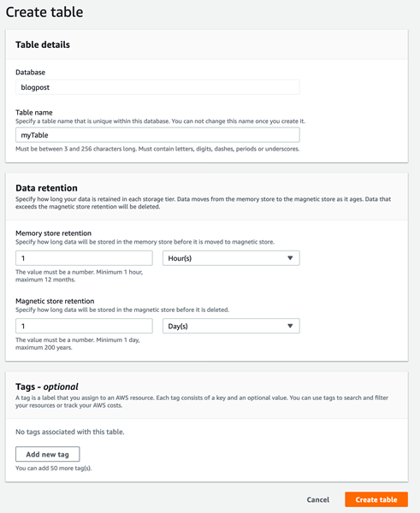Click the Data retention section header
This screenshot has height=513, width=420.
(x=46, y=188)
